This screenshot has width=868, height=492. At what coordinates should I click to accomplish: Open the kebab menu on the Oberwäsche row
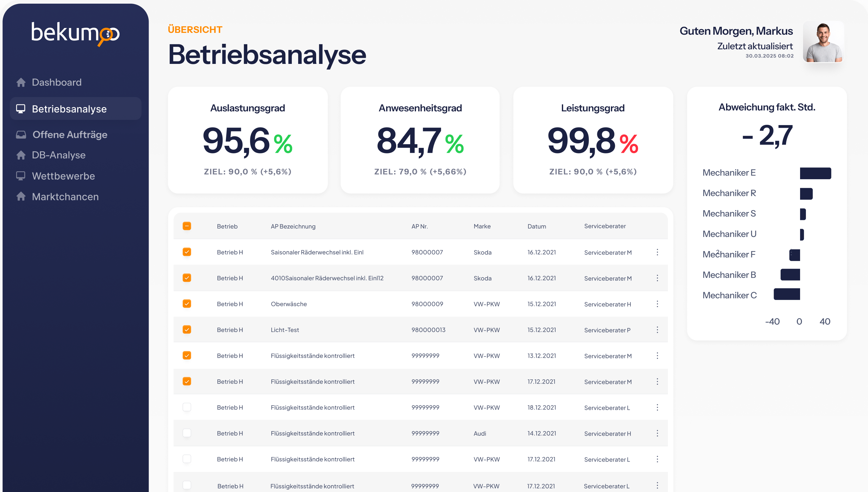tap(657, 304)
